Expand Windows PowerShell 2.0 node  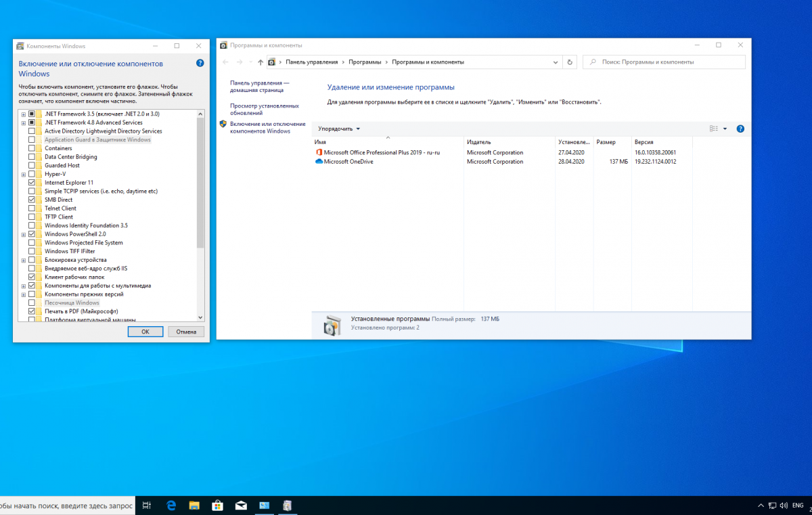[24, 234]
